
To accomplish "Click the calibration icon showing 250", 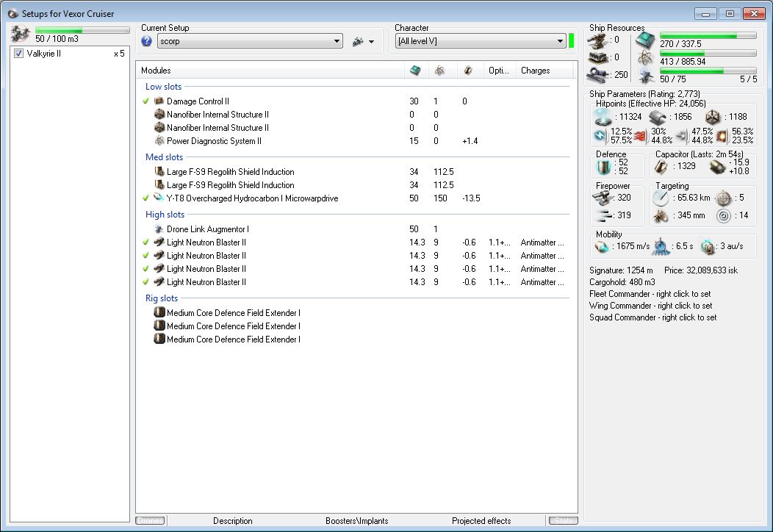I will pyautogui.click(x=598, y=75).
